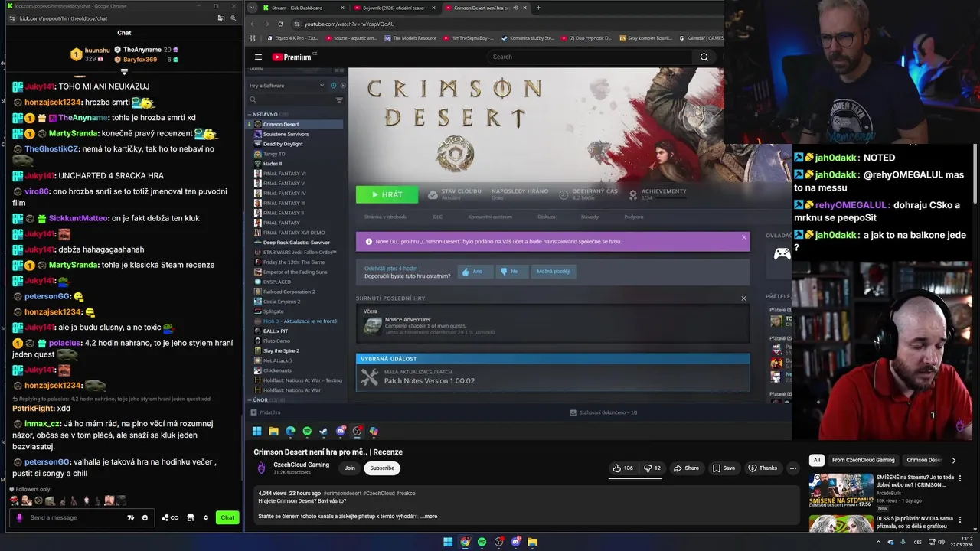Screen dimensions: 980x551
Task: Click thumbs-up Ano recommendation button
Action: [x=475, y=271]
